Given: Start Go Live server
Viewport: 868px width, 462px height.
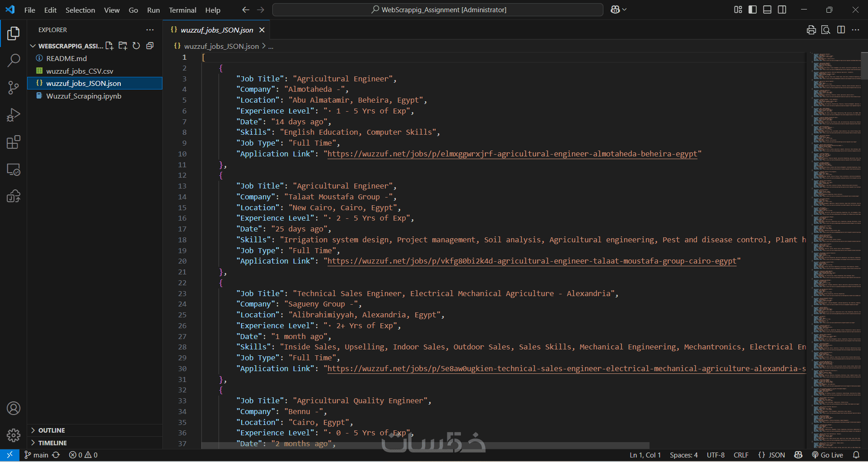Looking at the screenshot, I should (828, 455).
